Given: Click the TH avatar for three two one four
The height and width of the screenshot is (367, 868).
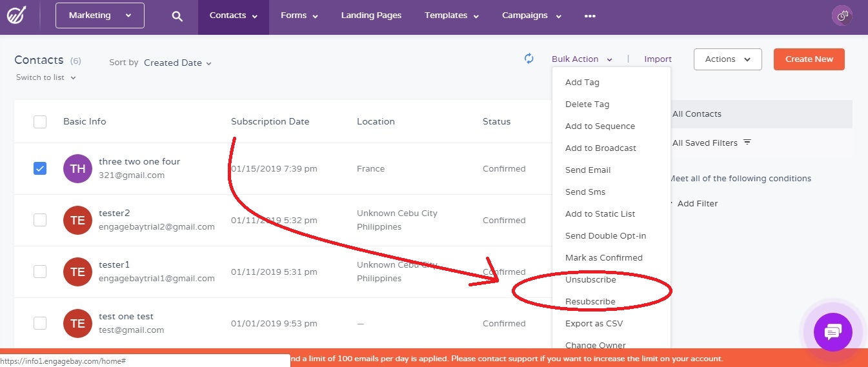Looking at the screenshot, I should 77,168.
